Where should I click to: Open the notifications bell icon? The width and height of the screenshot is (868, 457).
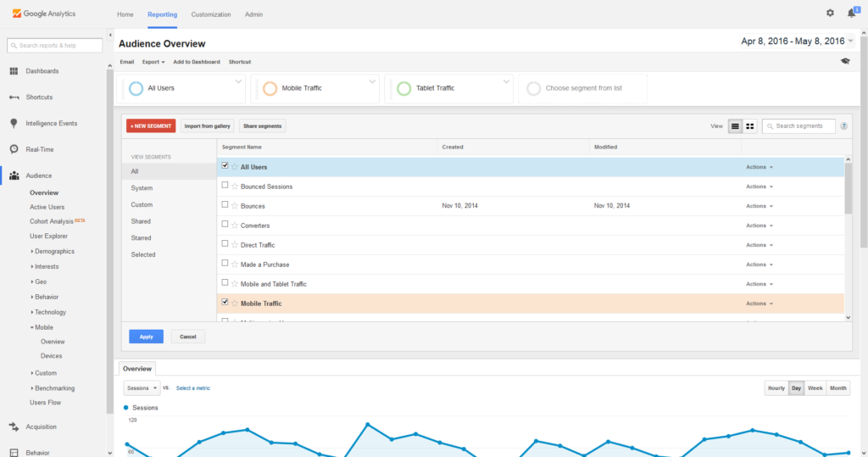[851, 13]
